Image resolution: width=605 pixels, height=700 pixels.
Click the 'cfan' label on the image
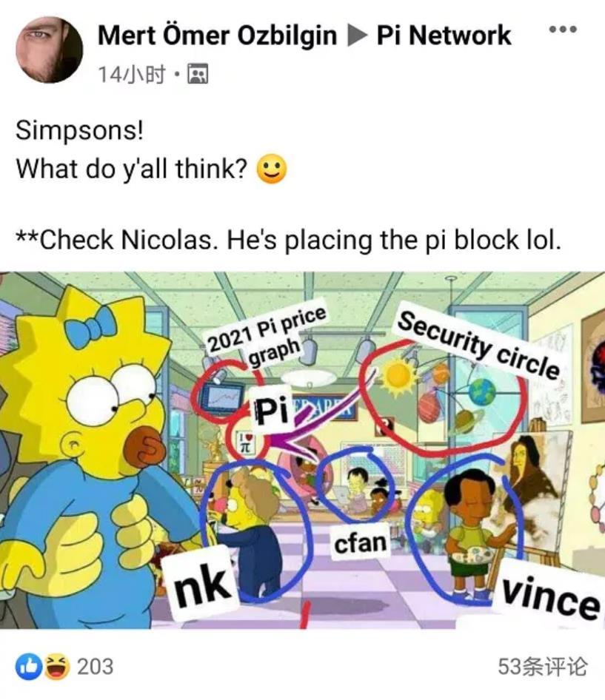click(360, 543)
